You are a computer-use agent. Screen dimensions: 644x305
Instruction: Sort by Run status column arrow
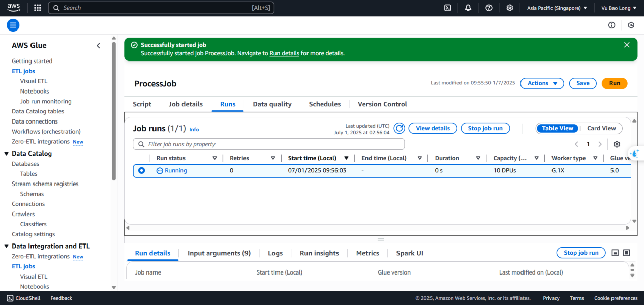214,158
